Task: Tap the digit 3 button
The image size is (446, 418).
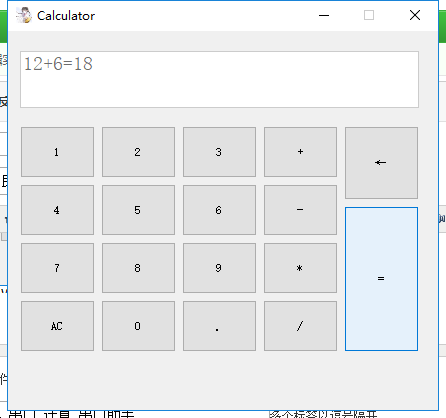Action: click(x=219, y=152)
